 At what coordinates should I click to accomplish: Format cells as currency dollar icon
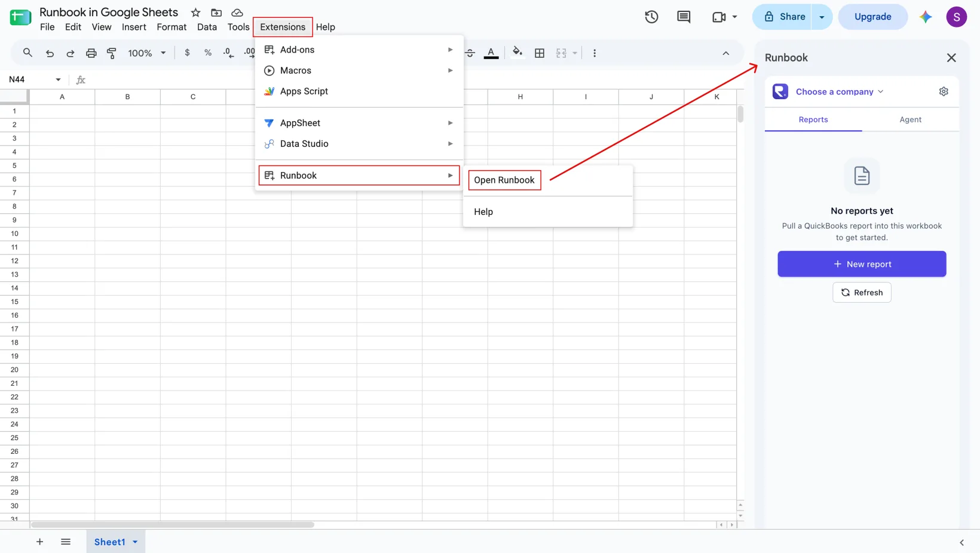click(187, 53)
